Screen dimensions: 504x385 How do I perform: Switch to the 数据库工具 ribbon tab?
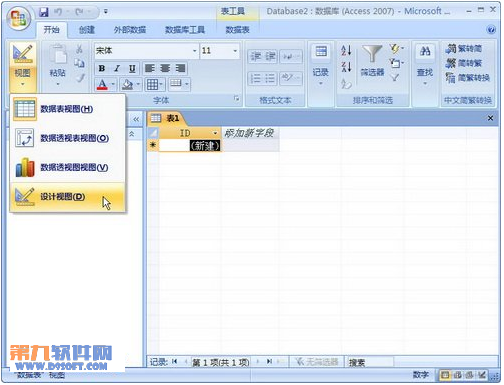coord(185,30)
